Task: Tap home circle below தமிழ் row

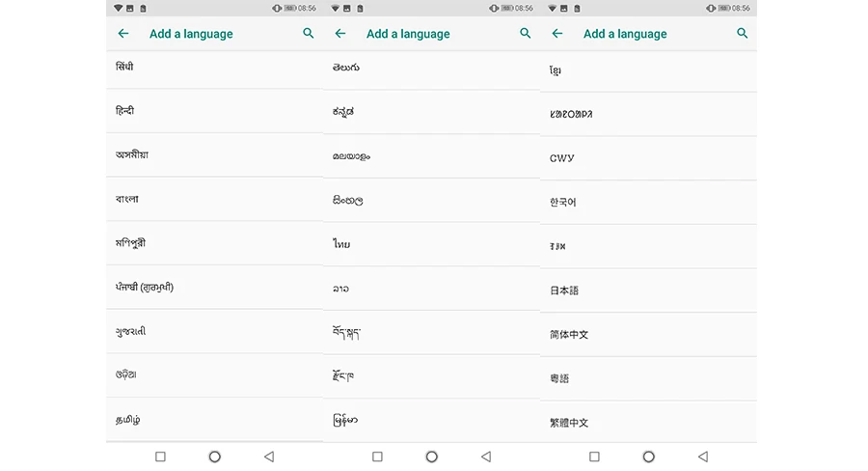Action: click(215, 457)
